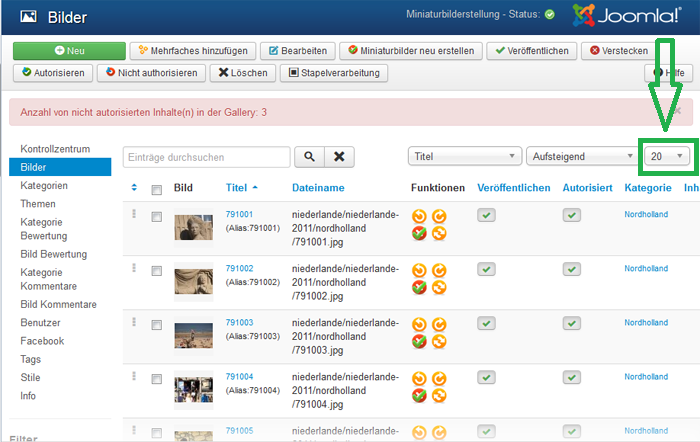Open the 20 items-per-page dropdown

tap(667, 156)
